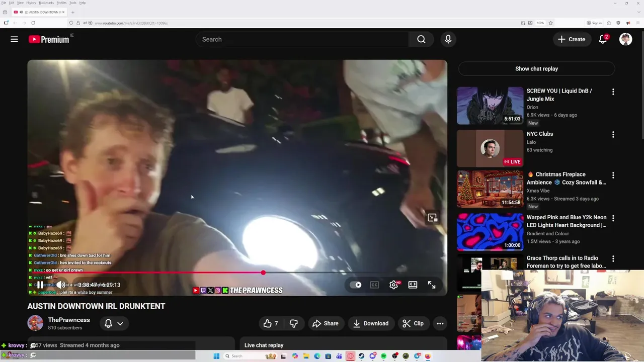
Task: Open the Profiles menu
Action: pyautogui.click(x=61, y=3)
